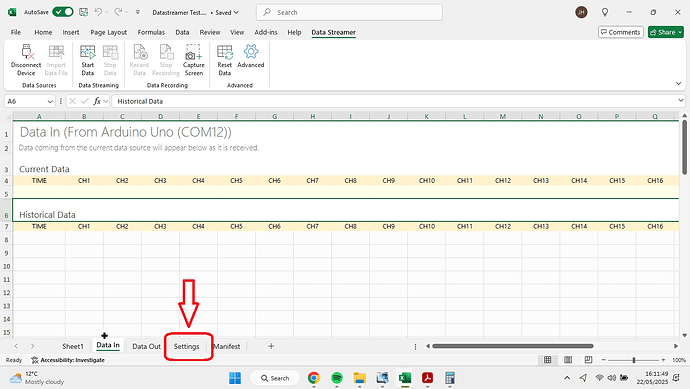
Task: Switch to Page Layout view in status bar
Action: click(568, 360)
